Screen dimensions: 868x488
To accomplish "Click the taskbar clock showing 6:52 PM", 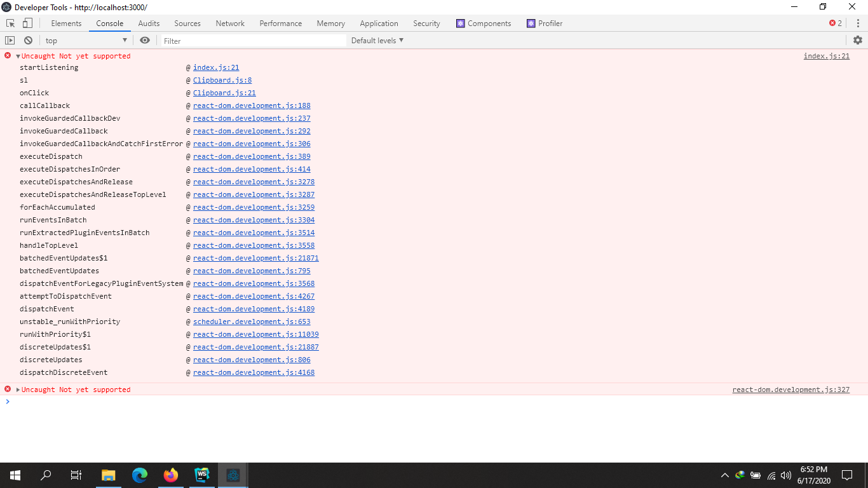I will [813, 475].
